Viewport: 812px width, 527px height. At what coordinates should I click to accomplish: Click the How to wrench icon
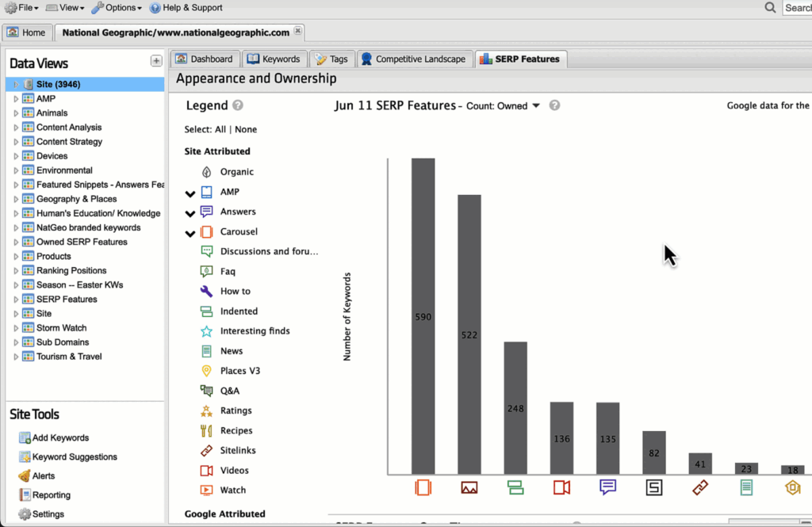(206, 291)
